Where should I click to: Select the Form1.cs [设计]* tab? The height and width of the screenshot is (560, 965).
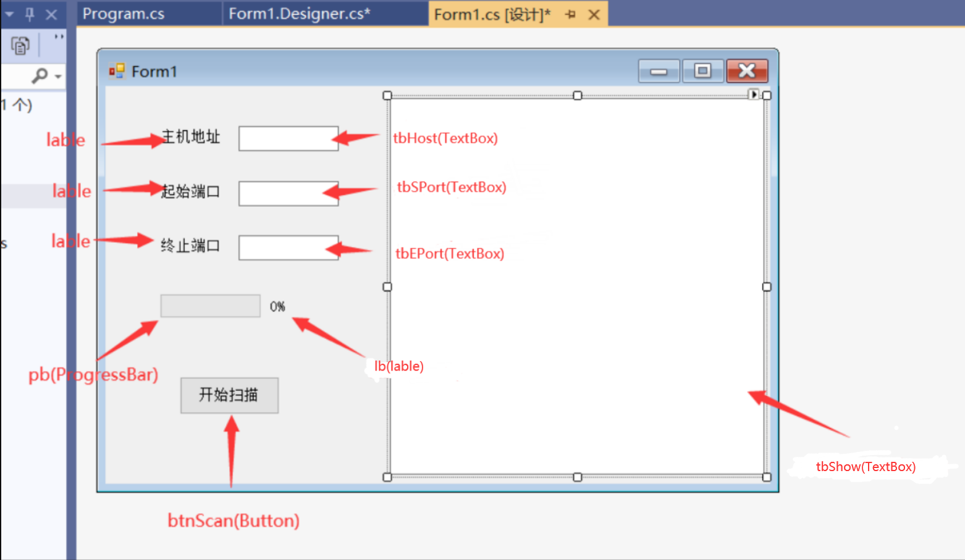point(492,14)
